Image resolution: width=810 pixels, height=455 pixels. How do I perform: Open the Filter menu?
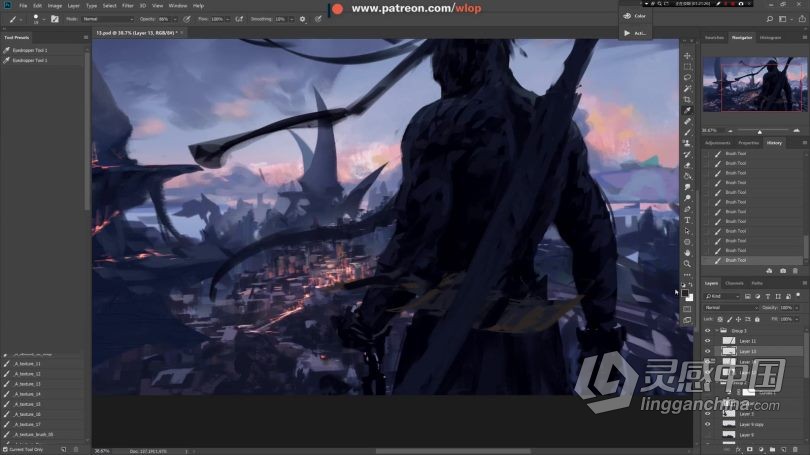[x=128, y=6]
